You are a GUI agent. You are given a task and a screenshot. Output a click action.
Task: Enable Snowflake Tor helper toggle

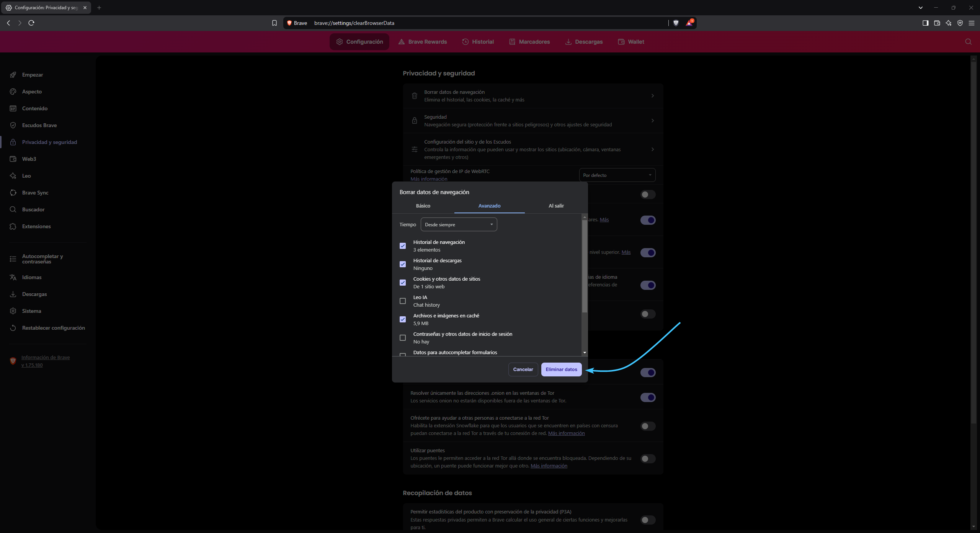coord(648,426)
